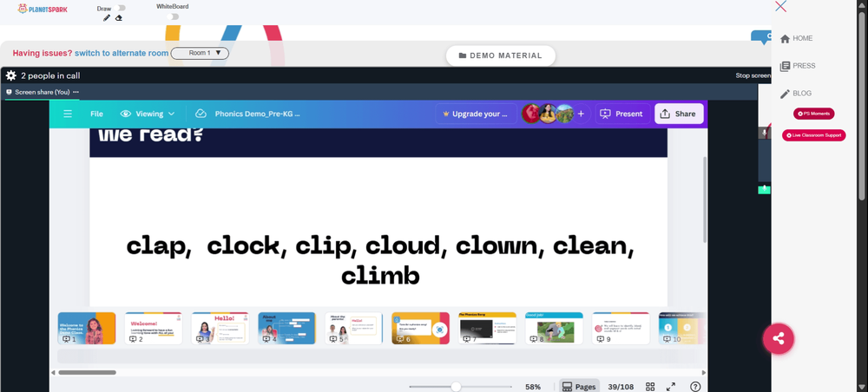Screen dimensions: 868x392
Task: Click the third collaborator avatar
Action: [x=565, y=114]
